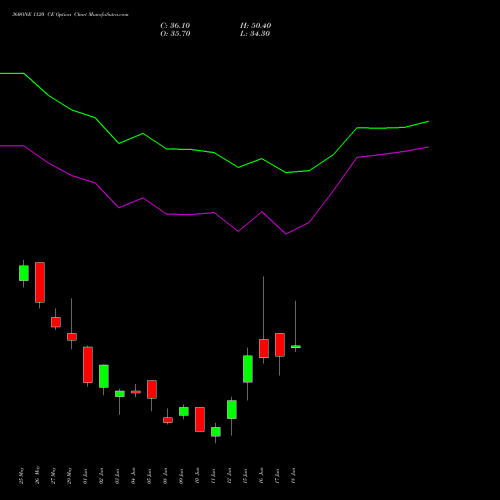Click the purple indicator line
This screenshot has width=500, height=500.
click(214, 212)
